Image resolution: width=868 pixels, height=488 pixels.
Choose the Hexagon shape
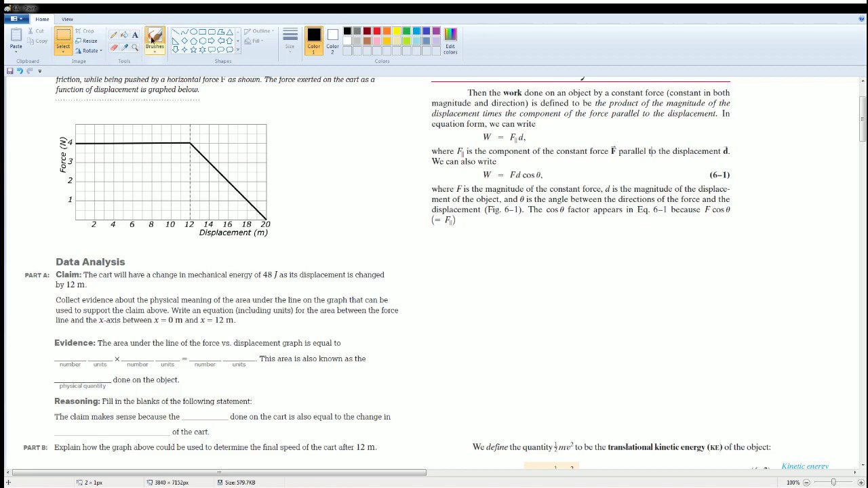tap(203, 41)
